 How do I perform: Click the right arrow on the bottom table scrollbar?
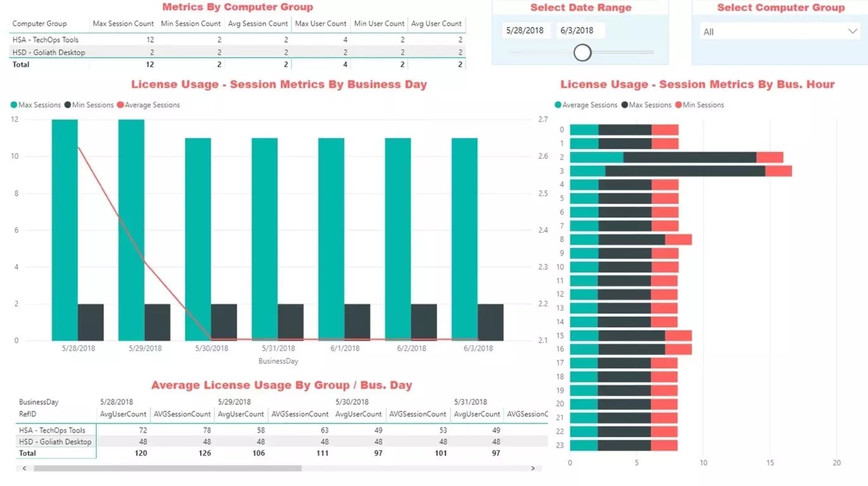535,468
